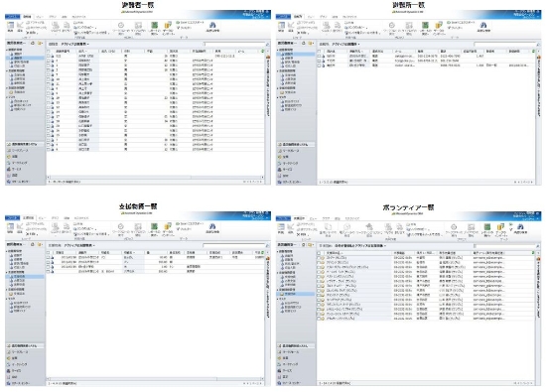Image resolution: width=546 pixels, height=392 pixels.
Task: Click search magnifier icon in top-right window
Action: (538, 45)
